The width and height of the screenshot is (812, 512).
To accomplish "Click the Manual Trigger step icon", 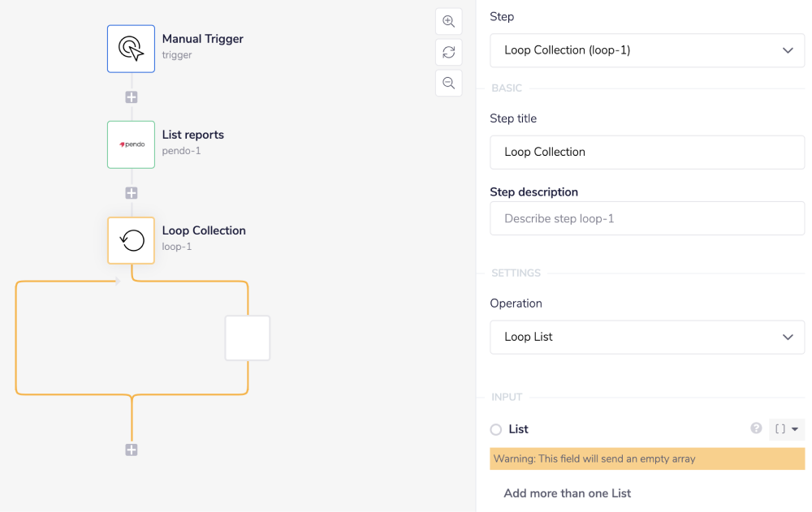I will tap(131, 49).
